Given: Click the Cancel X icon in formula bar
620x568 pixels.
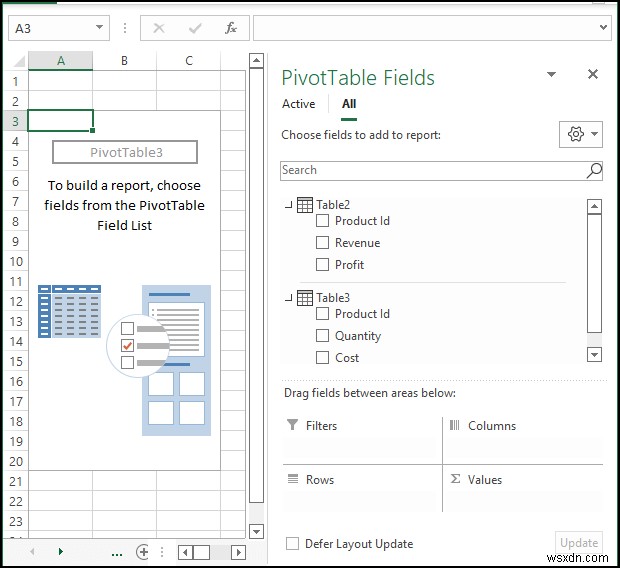Looking at the screenshot, I should click(159, 28).
